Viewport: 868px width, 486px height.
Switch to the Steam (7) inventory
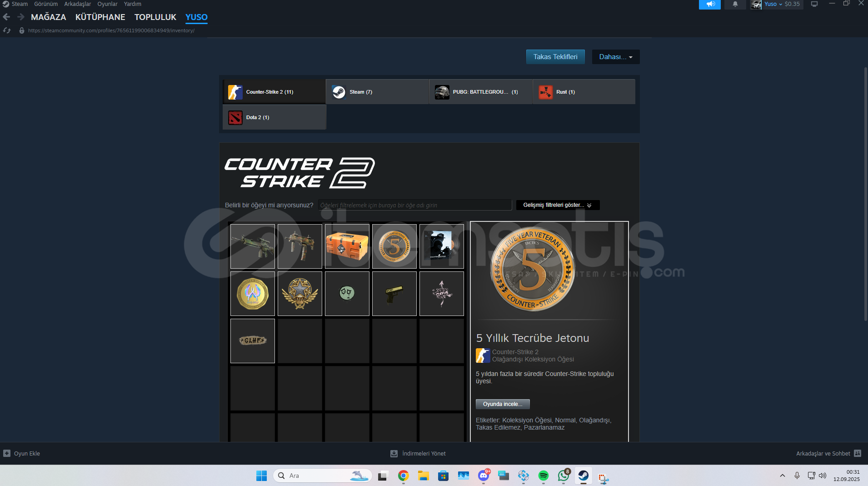coord(377,92)
